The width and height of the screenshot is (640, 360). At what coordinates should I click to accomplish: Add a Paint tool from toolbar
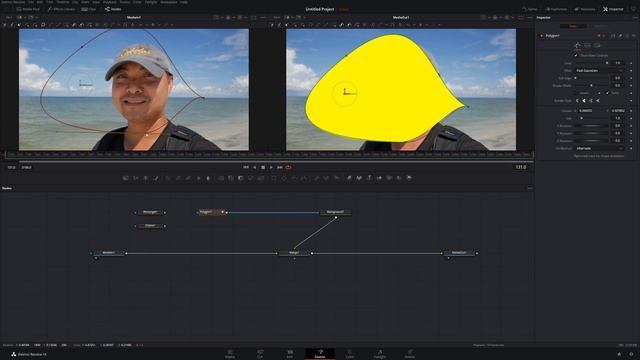click(156, 178)
